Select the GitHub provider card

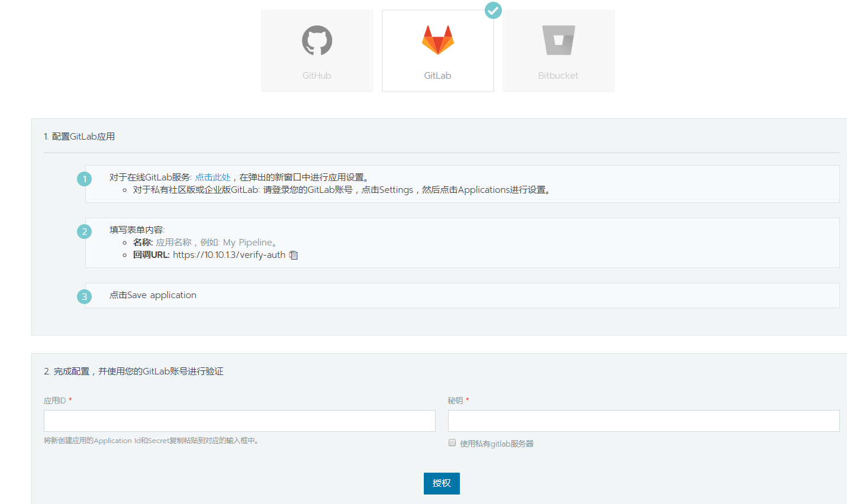(317, 51)
